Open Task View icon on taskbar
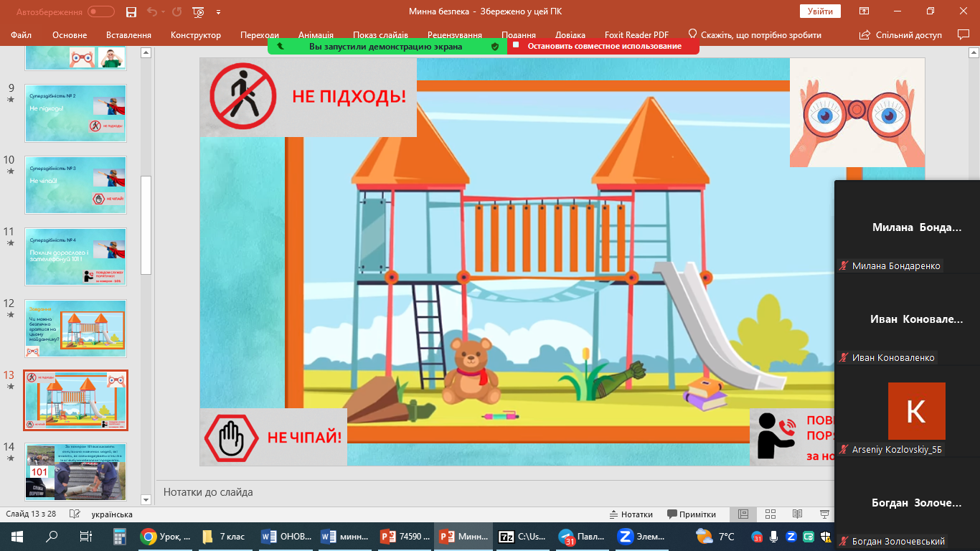Screen dimensions: 980x551 click(x=85, y=536)
